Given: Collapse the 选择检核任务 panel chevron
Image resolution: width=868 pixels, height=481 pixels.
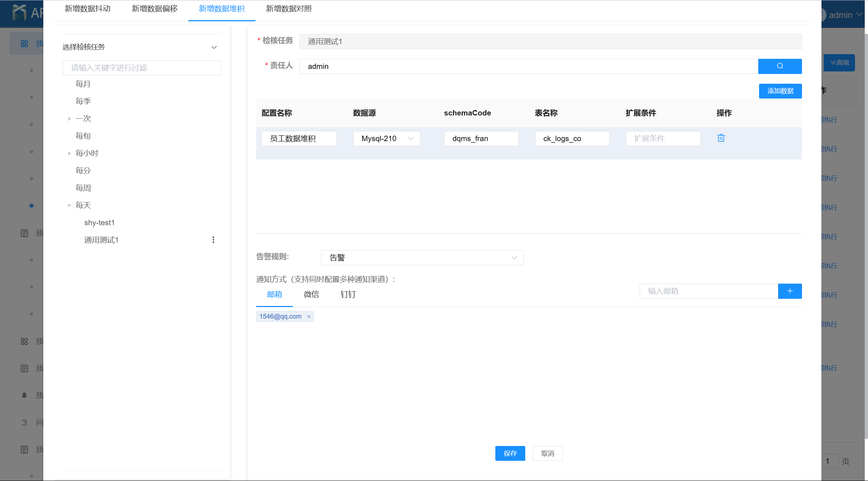Looking at the screenshot, I should (x=214, y=47).
